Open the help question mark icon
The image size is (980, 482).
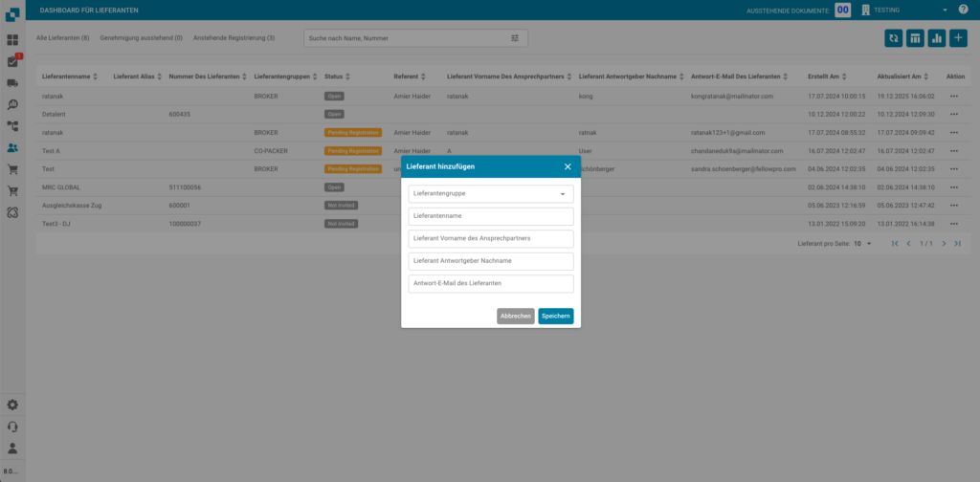point(964,10)
